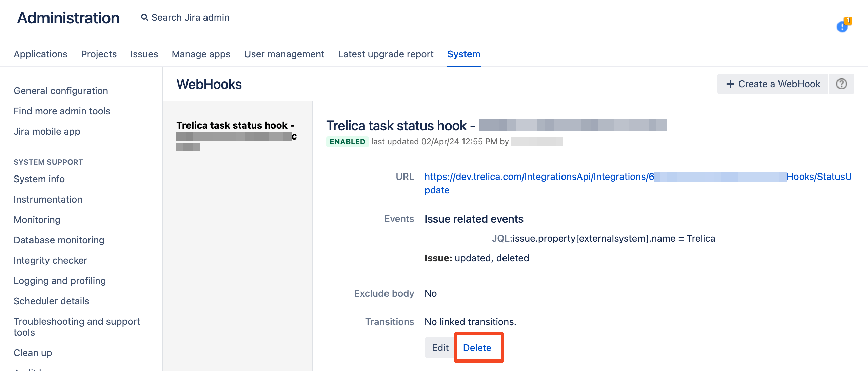Click the 'Issue: updated, deleted' events text
The height and width of the screenshot is (371, 868).
point(476,258)
